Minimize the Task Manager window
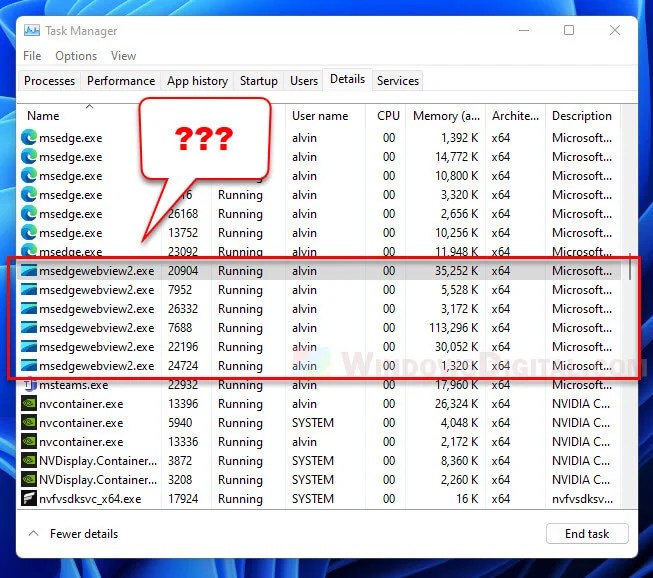 524,30
